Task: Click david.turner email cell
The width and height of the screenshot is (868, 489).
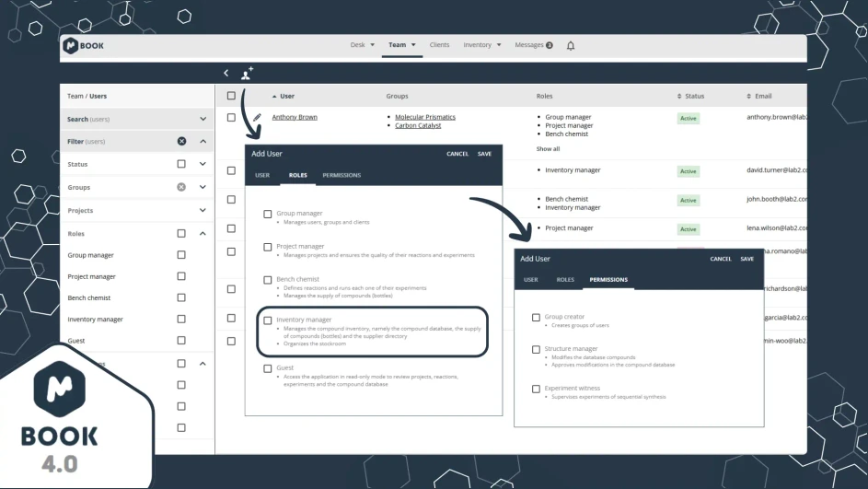Action: [776, 170]
